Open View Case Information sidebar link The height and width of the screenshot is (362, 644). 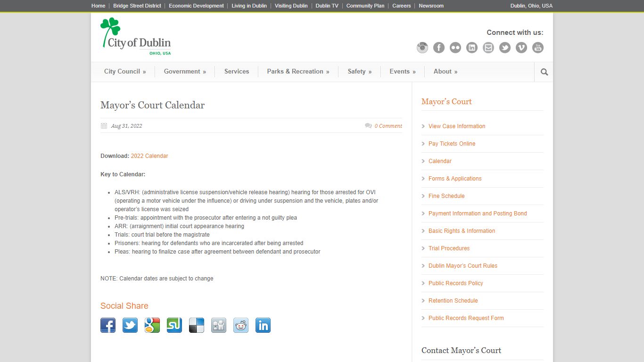pyautogui.click(x=457, y=126)
